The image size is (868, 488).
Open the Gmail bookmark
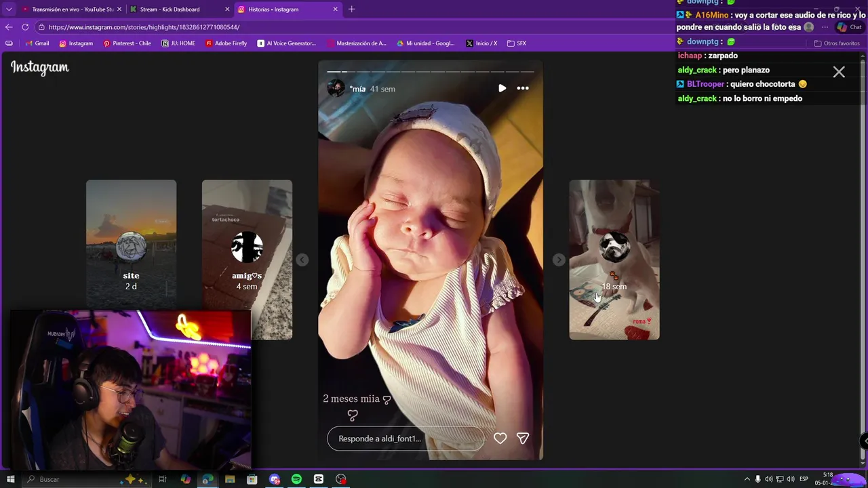click(x=37, y=43)
